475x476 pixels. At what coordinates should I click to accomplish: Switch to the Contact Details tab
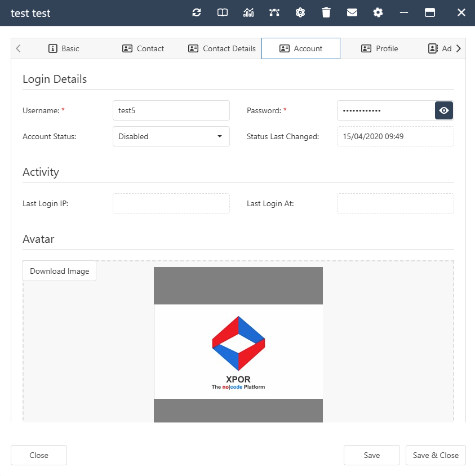click(222, 48)
